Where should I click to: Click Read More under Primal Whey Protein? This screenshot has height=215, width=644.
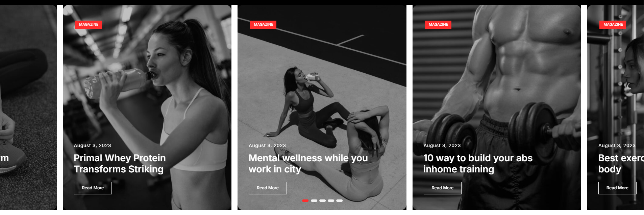(x=93, y=188)
